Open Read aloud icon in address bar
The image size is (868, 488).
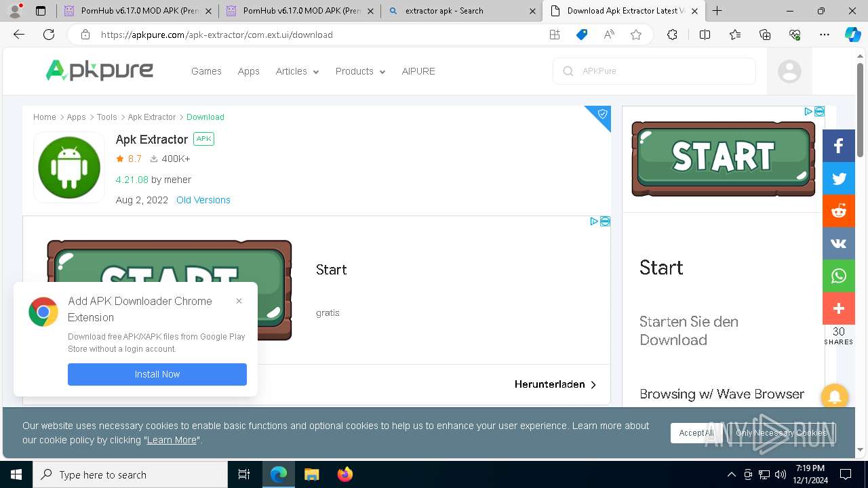pyautogui.click(x=609, y=35)
